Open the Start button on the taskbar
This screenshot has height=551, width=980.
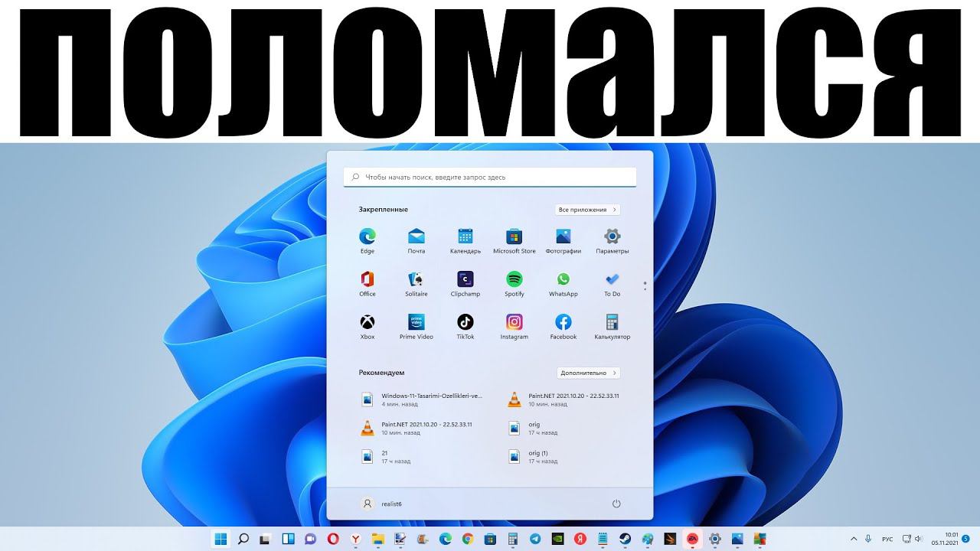point(220,539)
